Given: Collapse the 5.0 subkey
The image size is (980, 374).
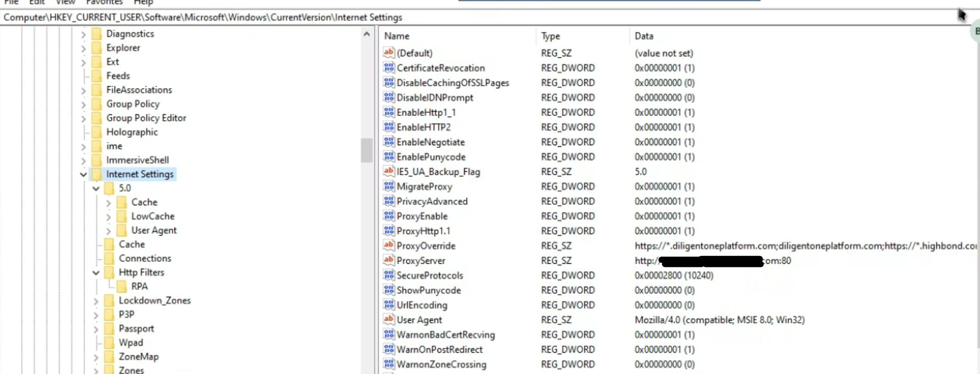Looking at the screenshot, I should (x=96, y=189).
